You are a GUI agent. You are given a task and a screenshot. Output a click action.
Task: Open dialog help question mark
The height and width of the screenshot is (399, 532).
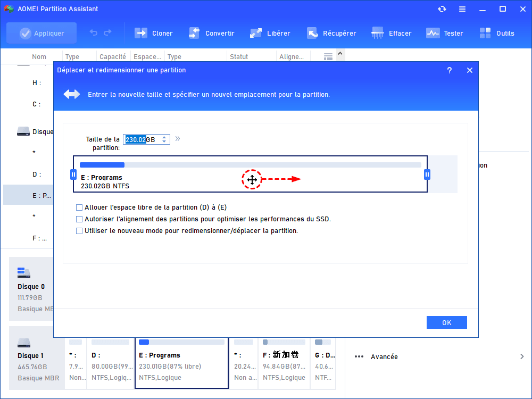pyautogui.click(x=449, y=70)
